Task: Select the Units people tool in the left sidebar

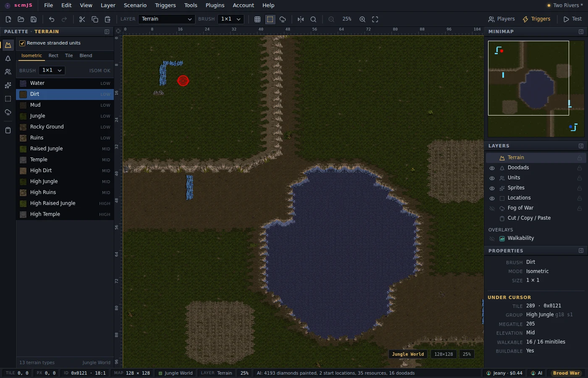Action: [8, 72]
